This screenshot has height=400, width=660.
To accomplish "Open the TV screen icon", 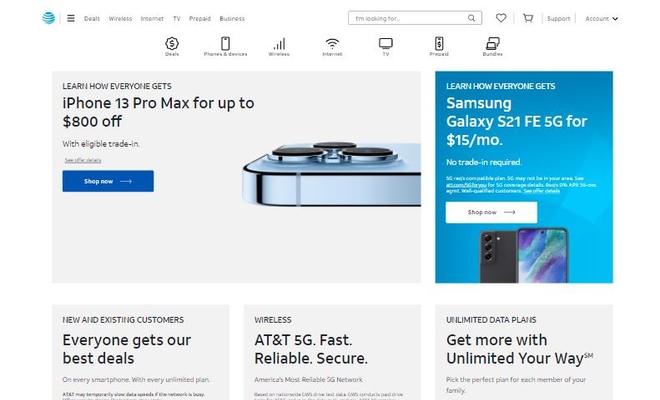I will click(x=386, y=45).
